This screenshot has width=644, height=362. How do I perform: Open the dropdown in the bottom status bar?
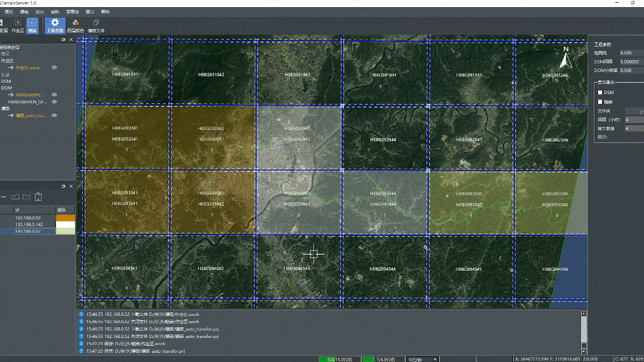(x=422, y=359)
